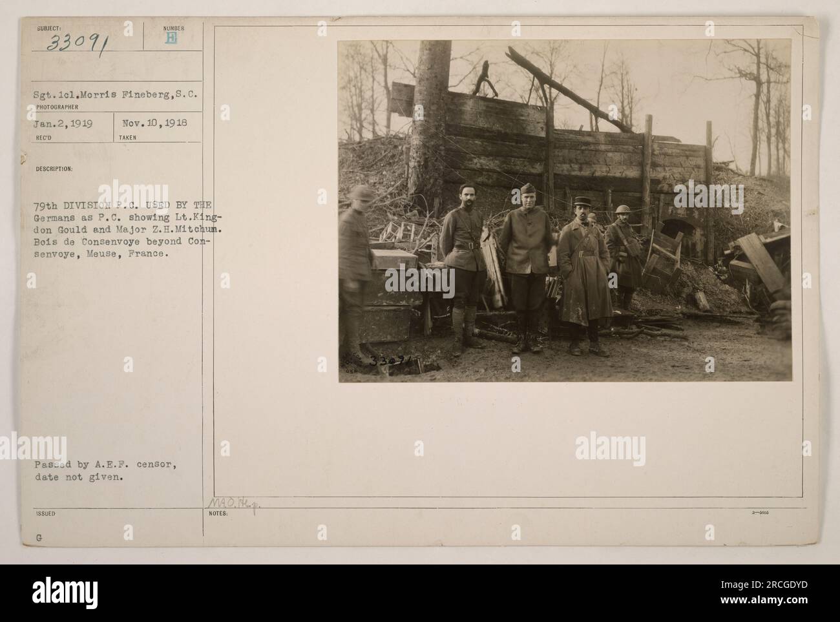840x622 pixels.
Task: Select the 'NOTES:' label below the photo
Action: click(x=220, y=513)
